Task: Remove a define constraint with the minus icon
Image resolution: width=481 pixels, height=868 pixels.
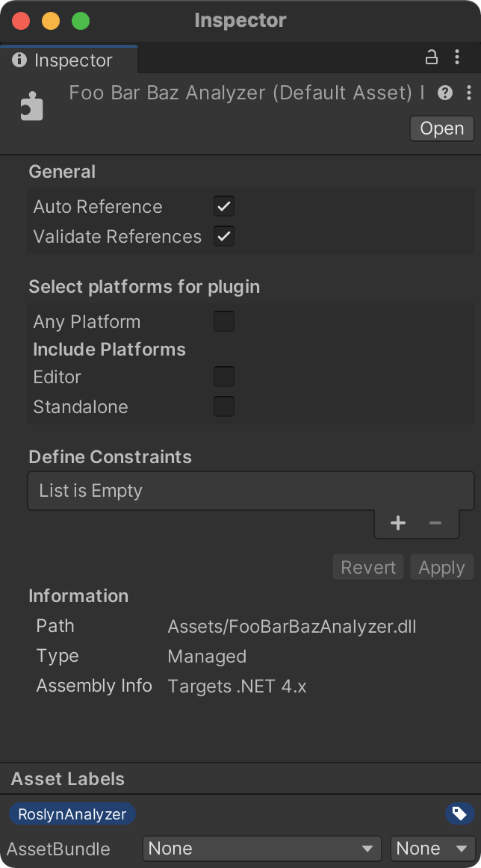Action: coord(435,523)
